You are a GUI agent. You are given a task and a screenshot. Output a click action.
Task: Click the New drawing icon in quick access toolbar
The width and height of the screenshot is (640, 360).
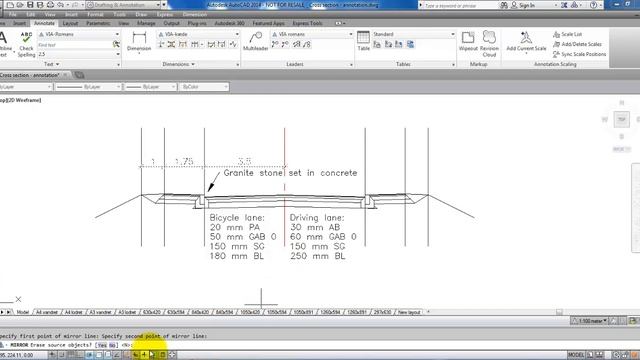[10, 5]
